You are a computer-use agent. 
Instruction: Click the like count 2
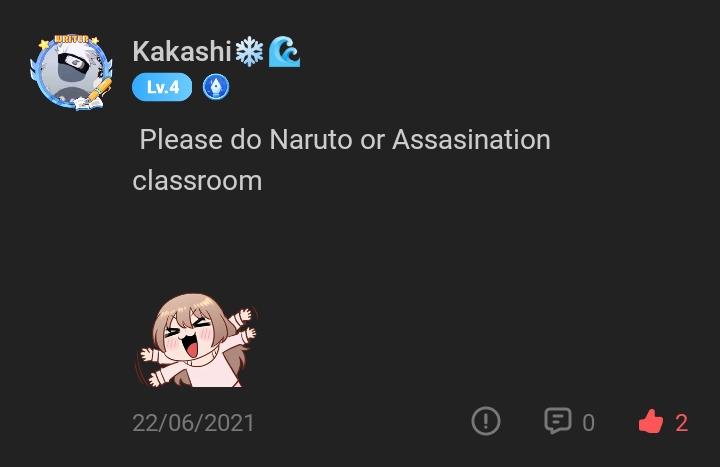tap(681, 423)
